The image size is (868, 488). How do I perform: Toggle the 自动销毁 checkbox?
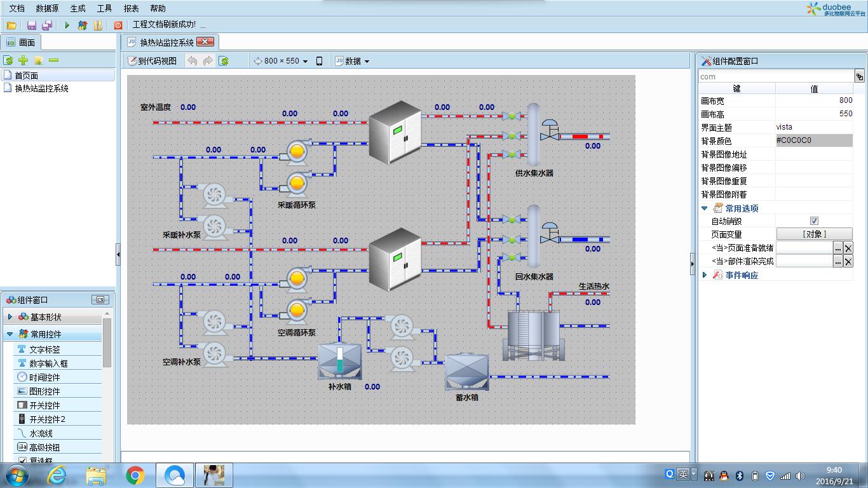point(814,221)
